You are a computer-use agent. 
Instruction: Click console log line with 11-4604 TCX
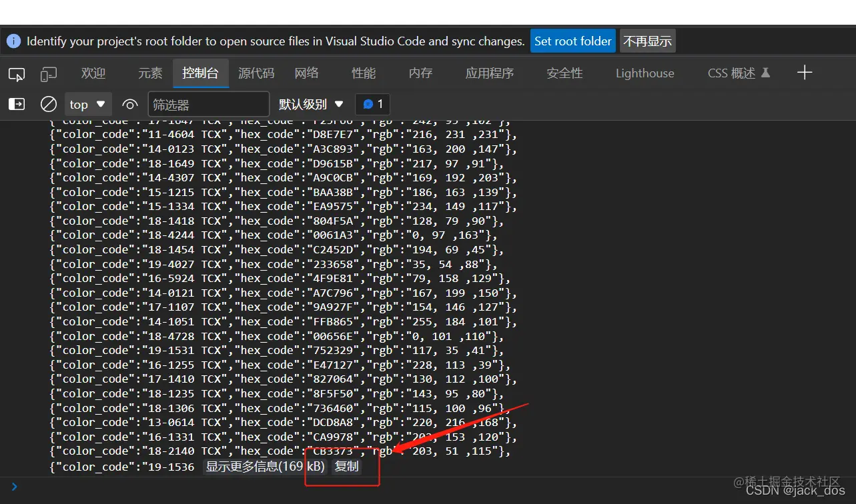pyautogui.click(x=284, y=134)
